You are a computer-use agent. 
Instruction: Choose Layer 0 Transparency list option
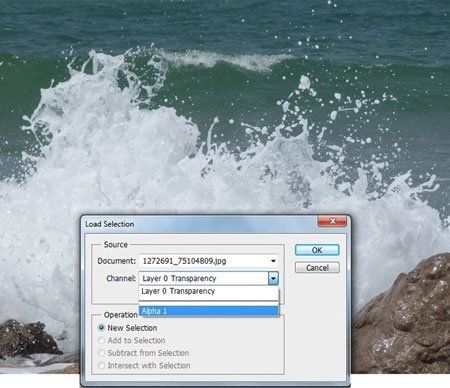coord(209,291)
